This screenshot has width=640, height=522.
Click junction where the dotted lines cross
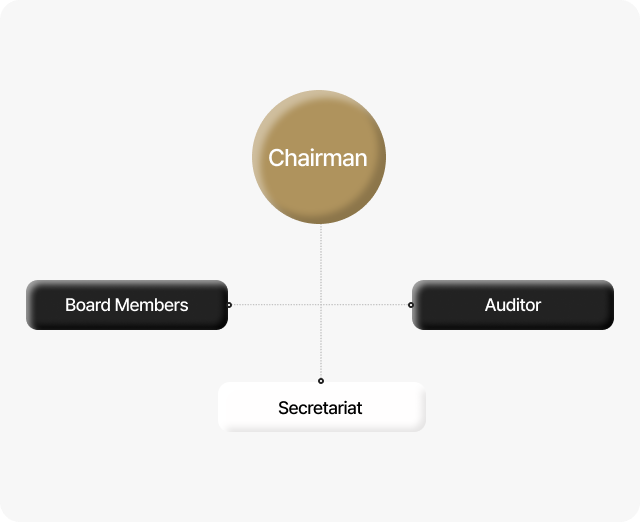(321, 305)
